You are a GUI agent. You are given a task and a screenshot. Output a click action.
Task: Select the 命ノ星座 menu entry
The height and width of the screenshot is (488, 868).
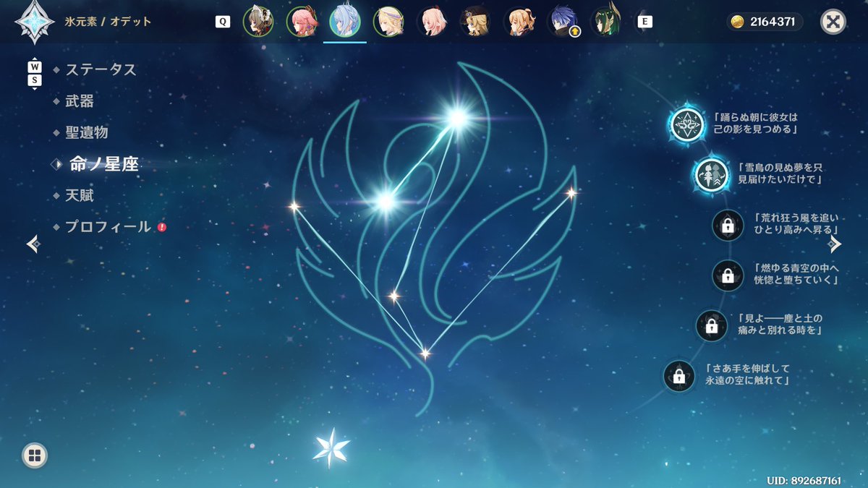(x=103, y=164)
